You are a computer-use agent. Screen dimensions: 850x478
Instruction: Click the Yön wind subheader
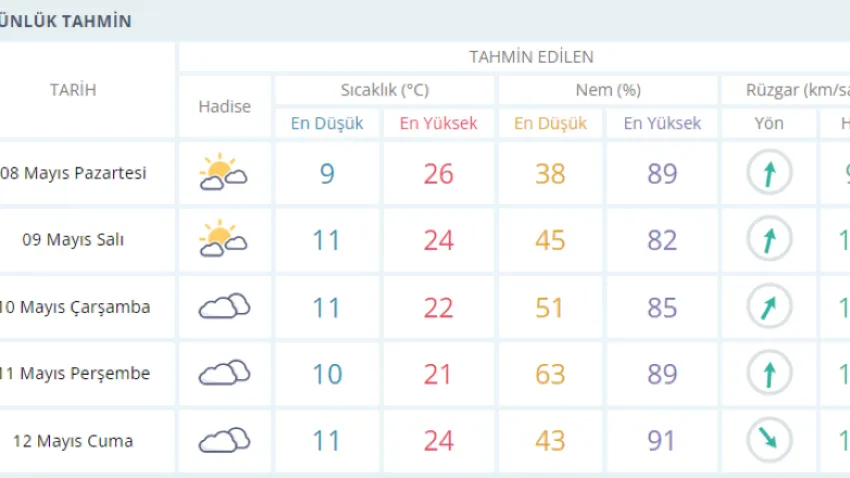click(x=769, y=124)
